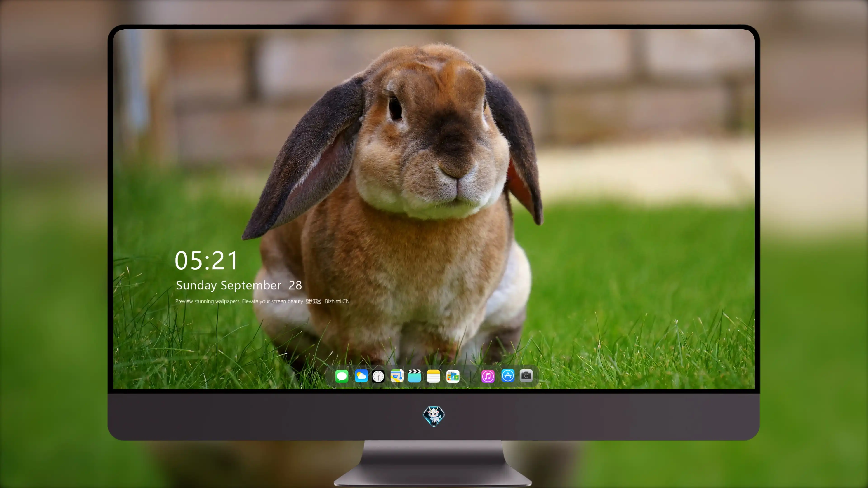This screenshot has height=488, width=868.
Task: Open the Weather app in the dock
Action: (361, 376)
